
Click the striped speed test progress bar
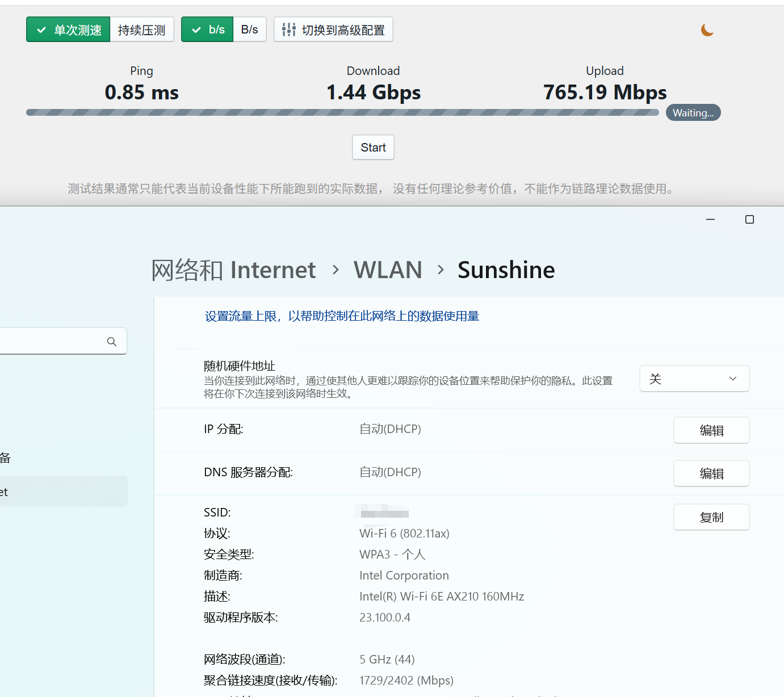342,112
